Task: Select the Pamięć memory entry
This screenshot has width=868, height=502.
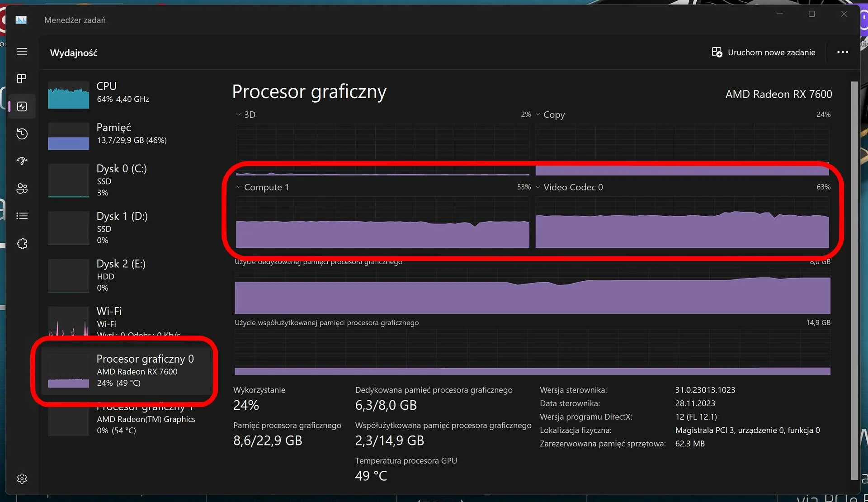Action: point(127,135)
